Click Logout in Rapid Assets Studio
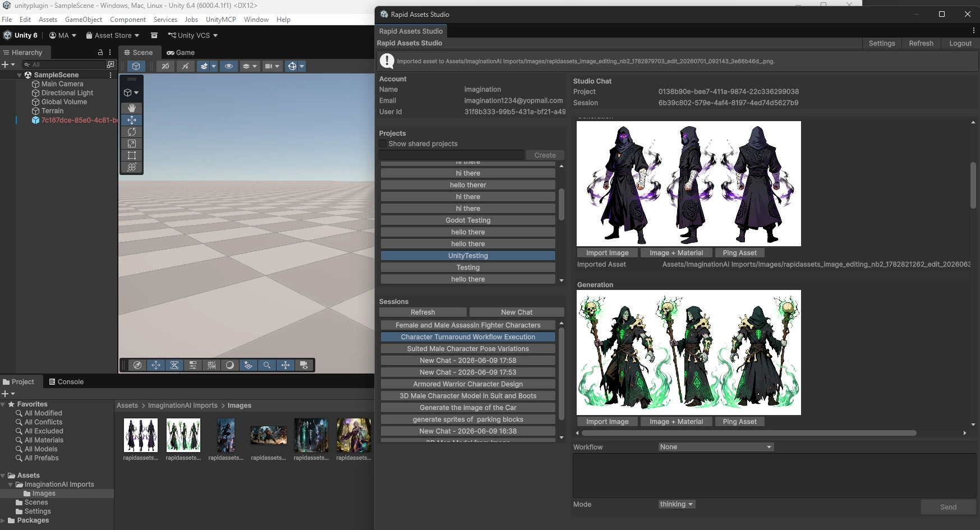The width and height of the screenshot is (980, 530). (x=960, y=43)
